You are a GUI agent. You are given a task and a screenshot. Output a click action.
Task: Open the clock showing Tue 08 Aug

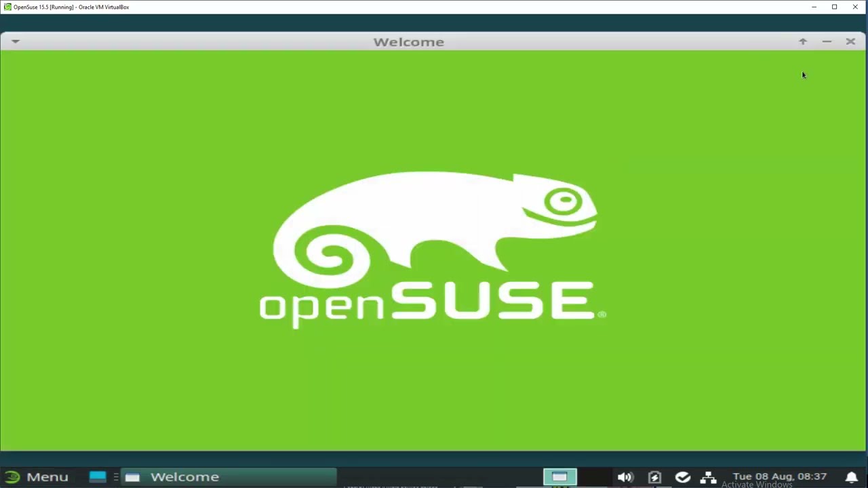pos(780,476)
